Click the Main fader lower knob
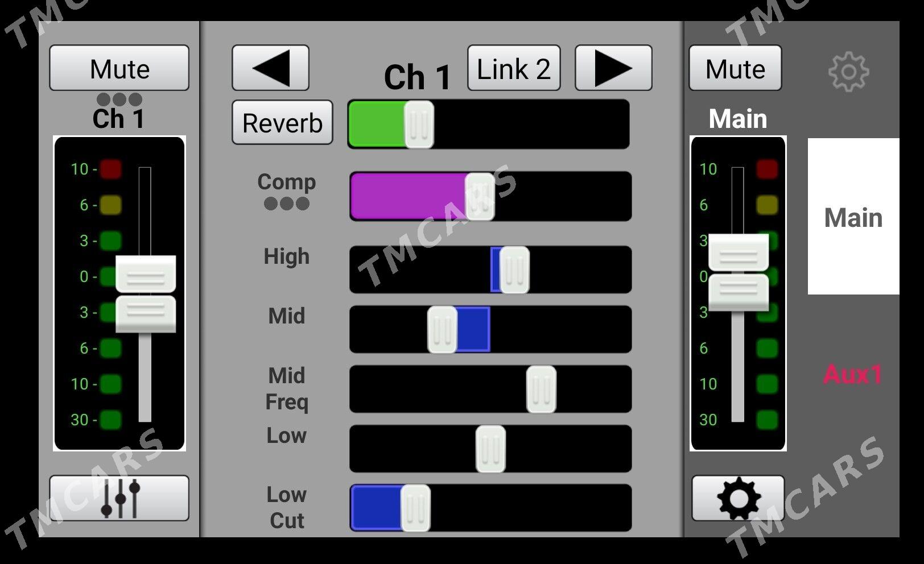The height and width of the screenshot is (564, 924). pos(739,292)
